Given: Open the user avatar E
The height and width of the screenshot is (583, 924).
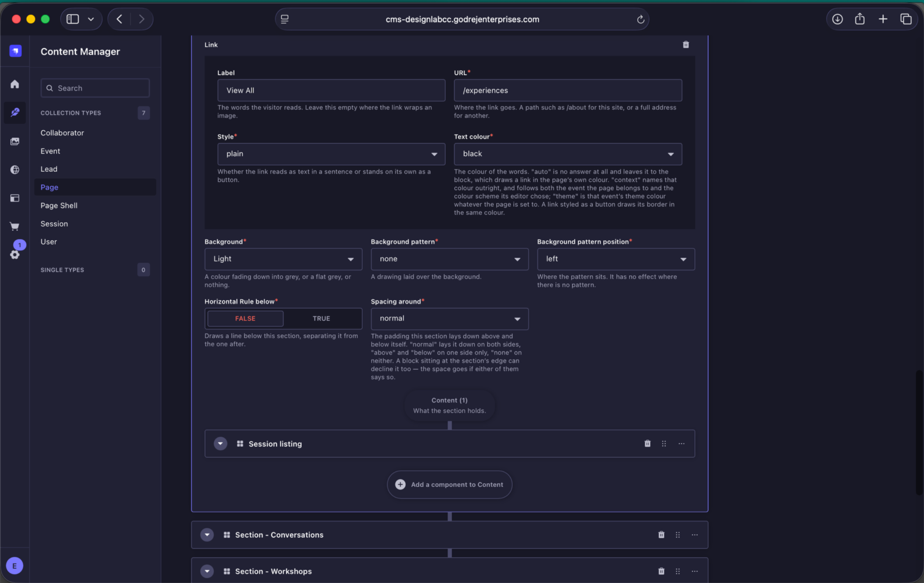Looking at the screenshot, I should pos(15,565).
